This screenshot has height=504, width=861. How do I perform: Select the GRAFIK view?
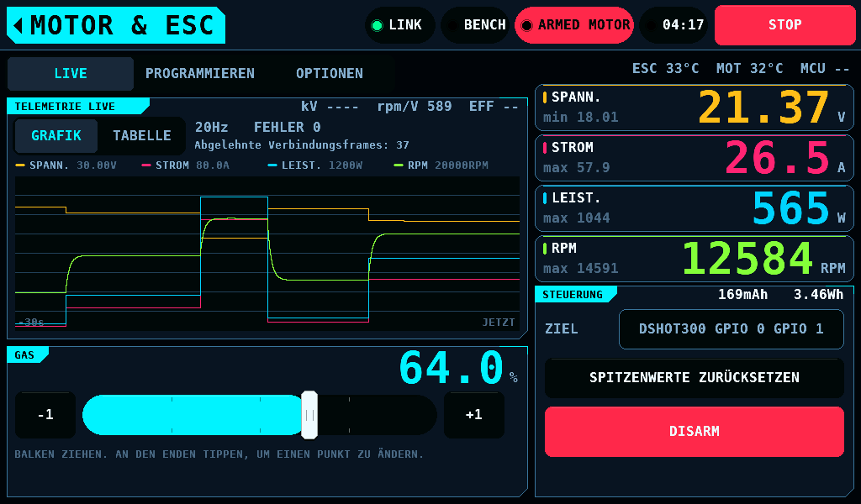tap(56, 135)
